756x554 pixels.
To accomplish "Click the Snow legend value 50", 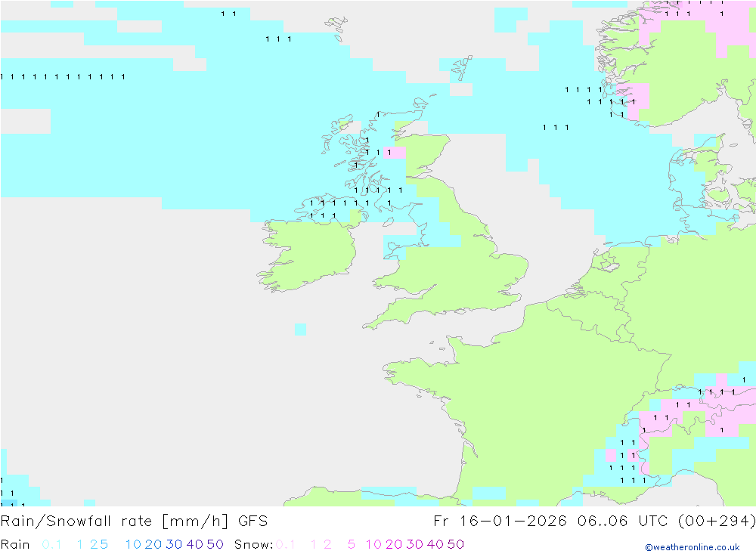I will (x=456, y=544).
